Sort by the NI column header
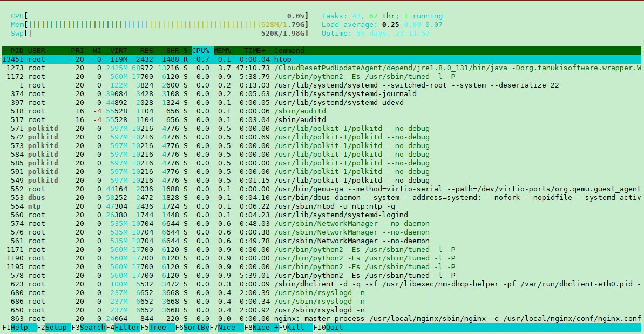The height and width of the screenshot is (334, 644). click(97, 51)
